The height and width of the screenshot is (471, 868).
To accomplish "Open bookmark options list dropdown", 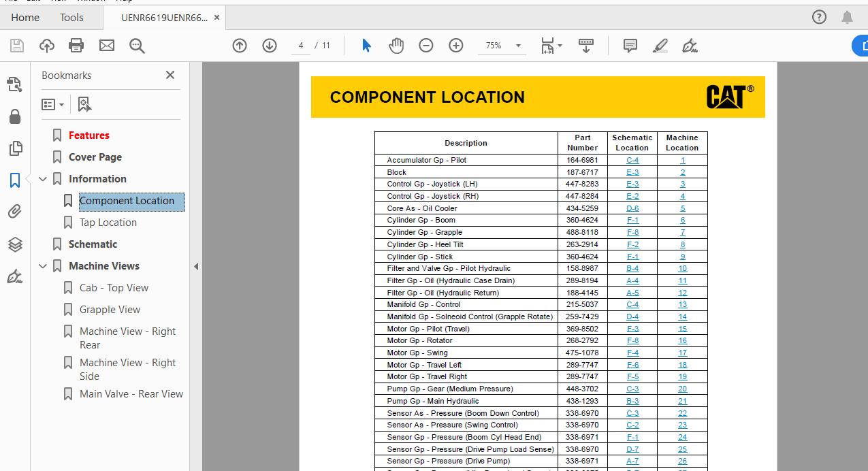I will tap(52, 105).
